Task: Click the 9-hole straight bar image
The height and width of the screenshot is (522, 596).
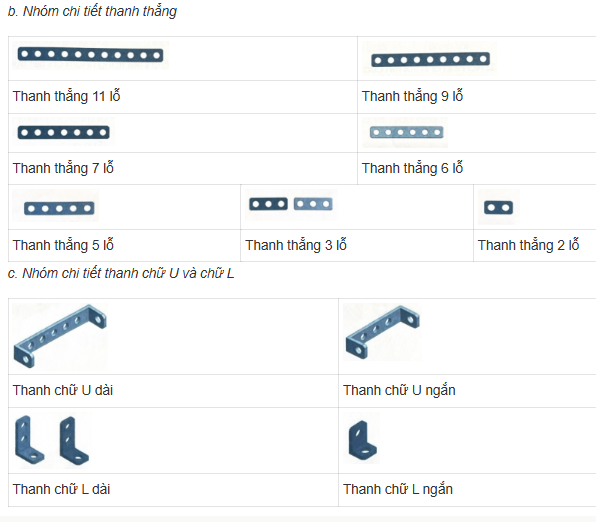Action: 430,59
